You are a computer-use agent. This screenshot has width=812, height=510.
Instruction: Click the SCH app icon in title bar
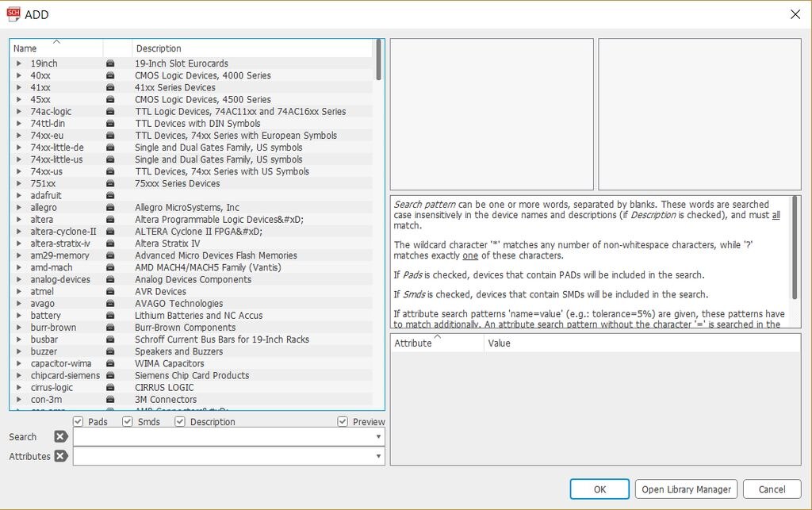click(x=13, y=14)
